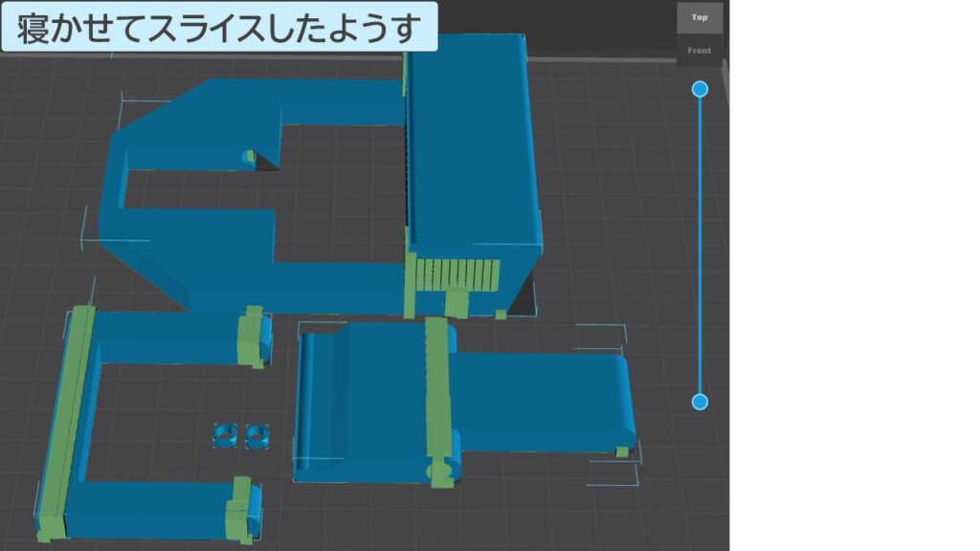Image resolution: width=980 pixels, height=551 pixels.
Task: Switch to the Top view
Action: (700, 16)
